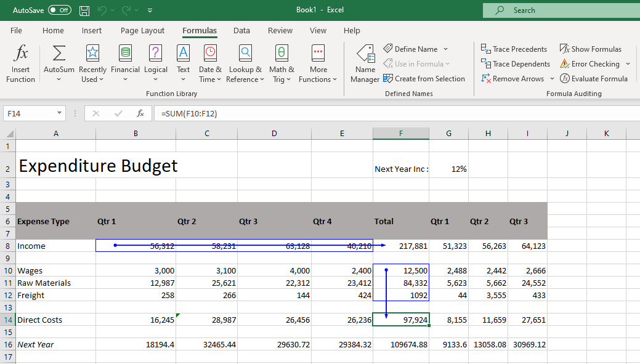Image resolution: width=640 pixels, height=364 pixels.
Task: Open Lookup & Reference functions
Action: click(245, 63)
